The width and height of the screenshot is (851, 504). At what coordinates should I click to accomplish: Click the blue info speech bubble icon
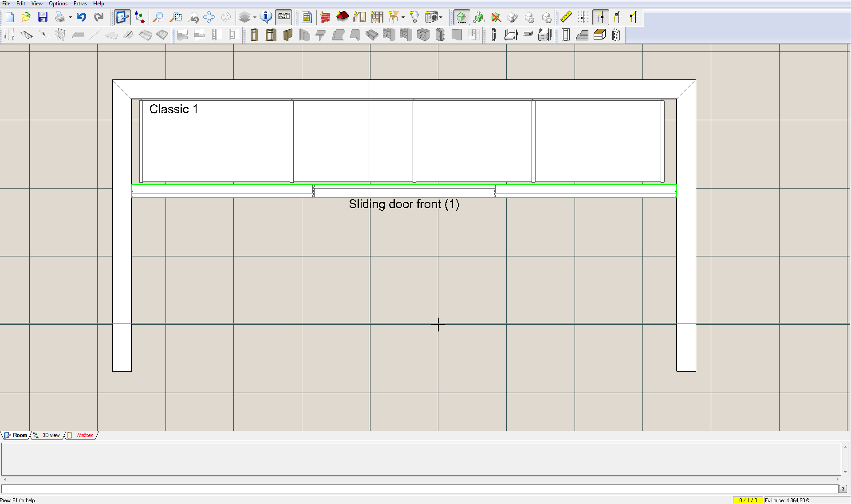coord(266,17)
